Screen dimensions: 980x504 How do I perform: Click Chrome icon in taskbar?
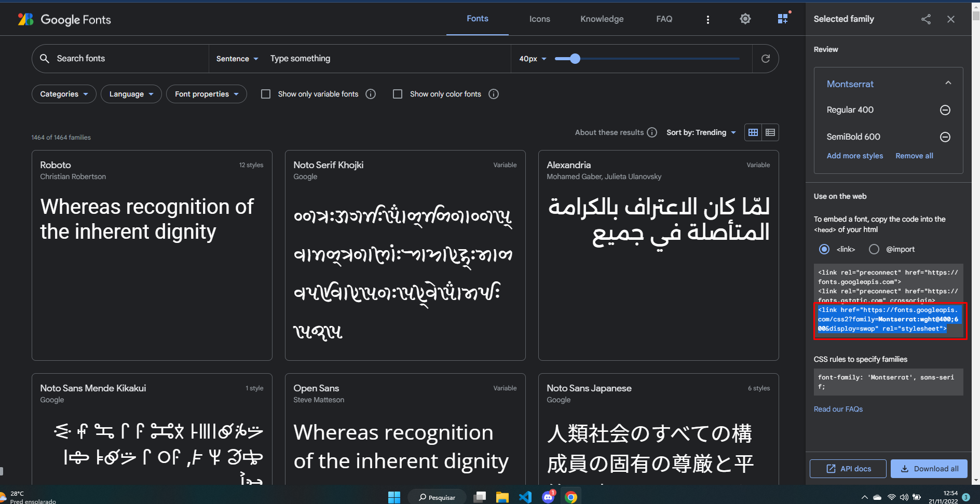[571, 497]
